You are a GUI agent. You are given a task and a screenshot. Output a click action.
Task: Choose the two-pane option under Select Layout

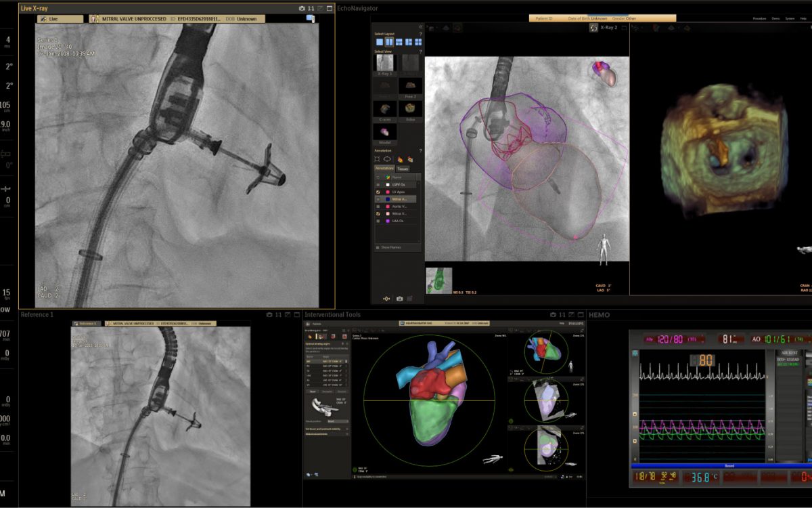390,43
